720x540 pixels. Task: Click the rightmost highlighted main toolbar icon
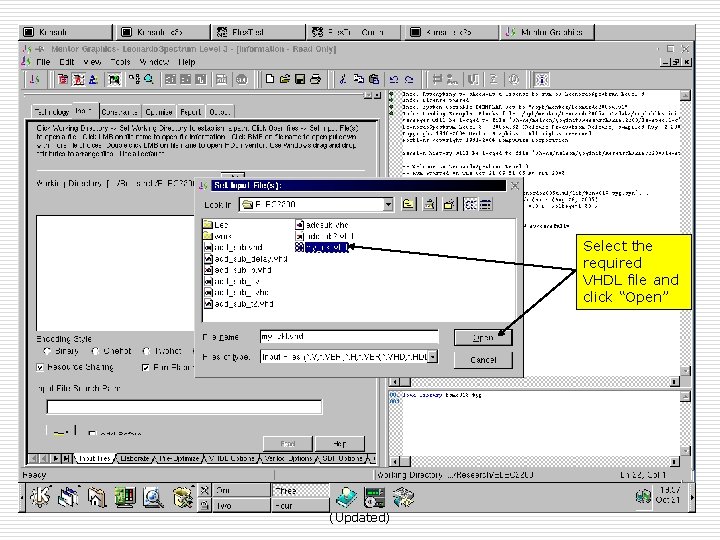(x=542, y=79)
